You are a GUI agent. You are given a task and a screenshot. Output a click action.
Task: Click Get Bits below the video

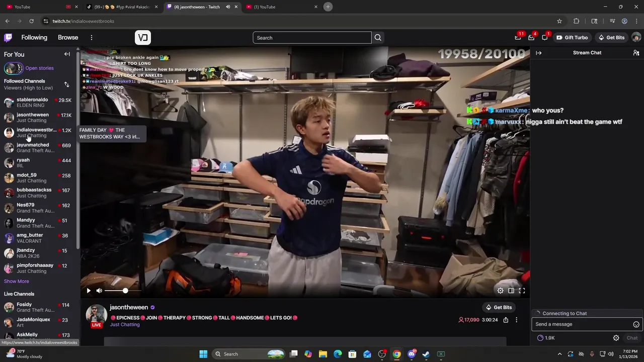pyautogui.click(x=499, y=307)
